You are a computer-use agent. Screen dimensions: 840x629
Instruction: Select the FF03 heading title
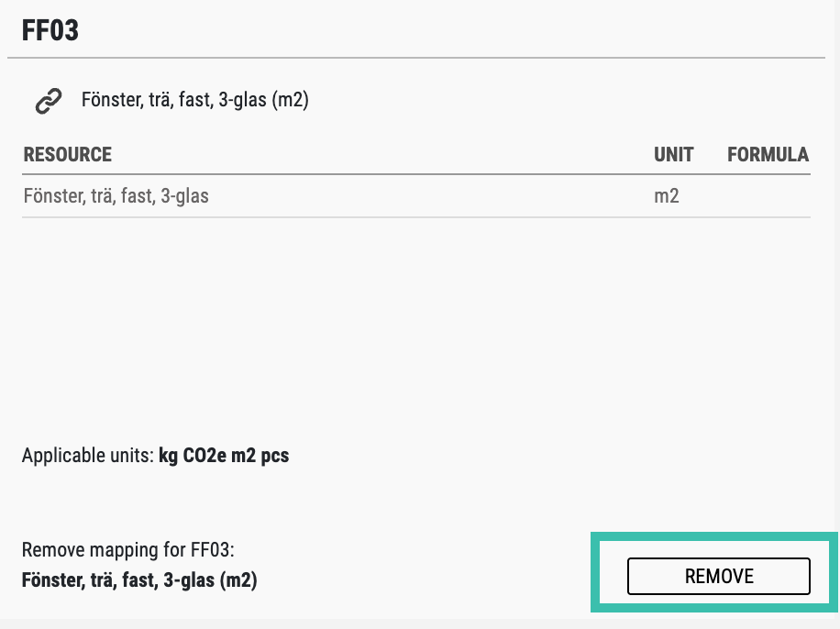50,30
